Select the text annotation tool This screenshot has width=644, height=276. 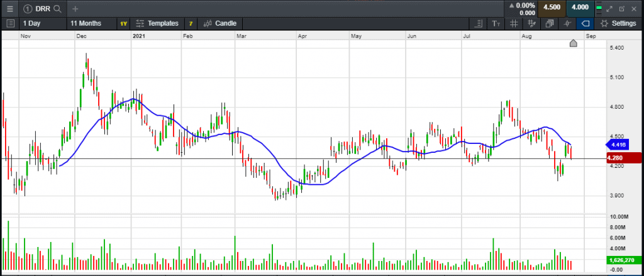pyautogui.click(x=496, y=23)
